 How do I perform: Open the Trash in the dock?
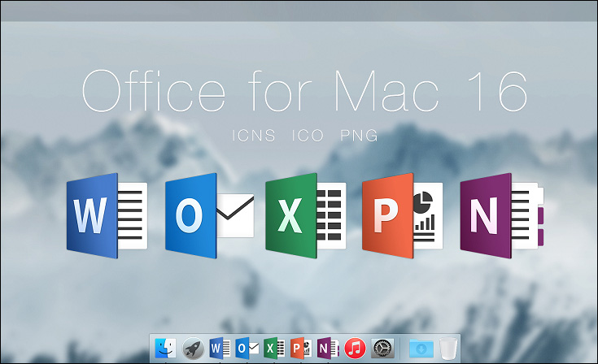tap(448, 349)
